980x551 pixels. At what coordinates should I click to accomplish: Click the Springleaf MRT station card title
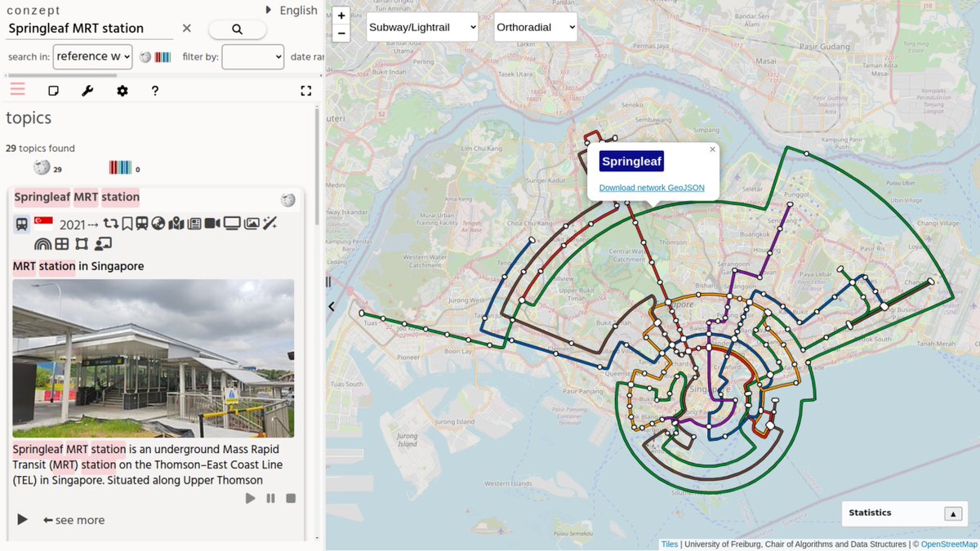click(x=77, y=197)
